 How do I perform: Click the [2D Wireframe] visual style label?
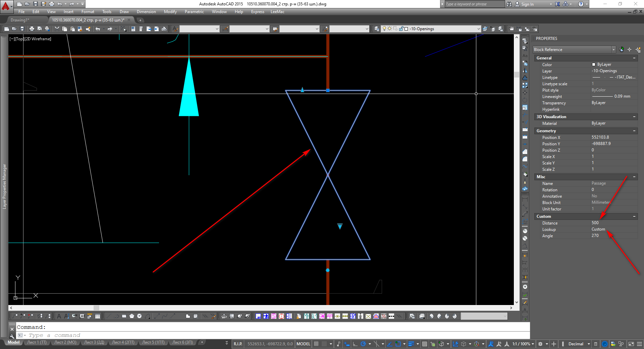point(38,39)
